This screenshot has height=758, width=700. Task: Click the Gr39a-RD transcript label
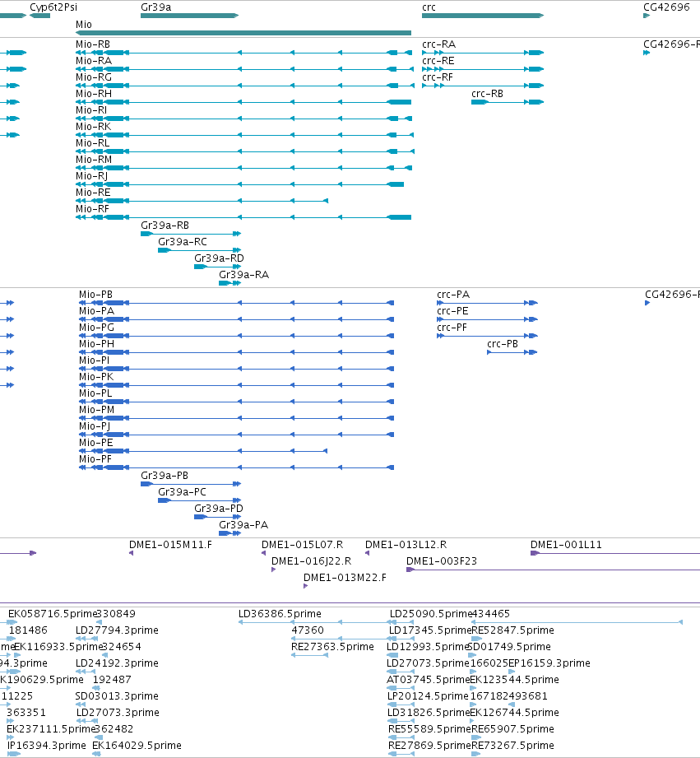pyautogui.click(x=219, y=258)
